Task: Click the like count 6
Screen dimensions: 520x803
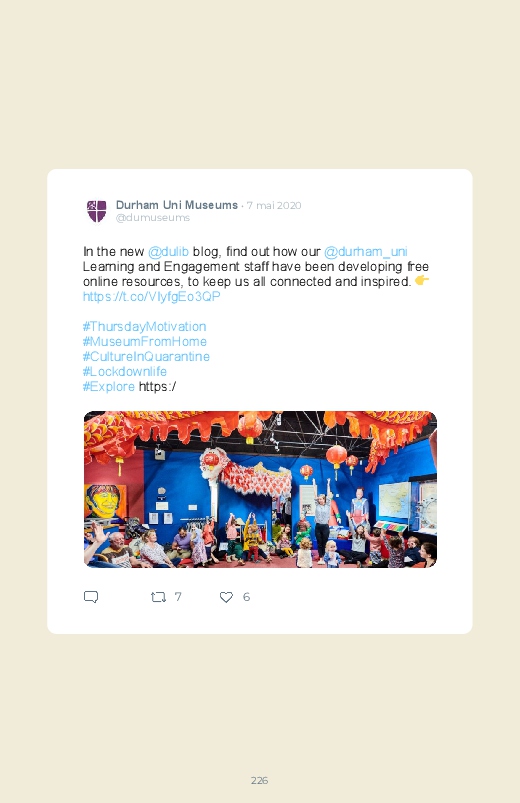Action: (246, 597)
